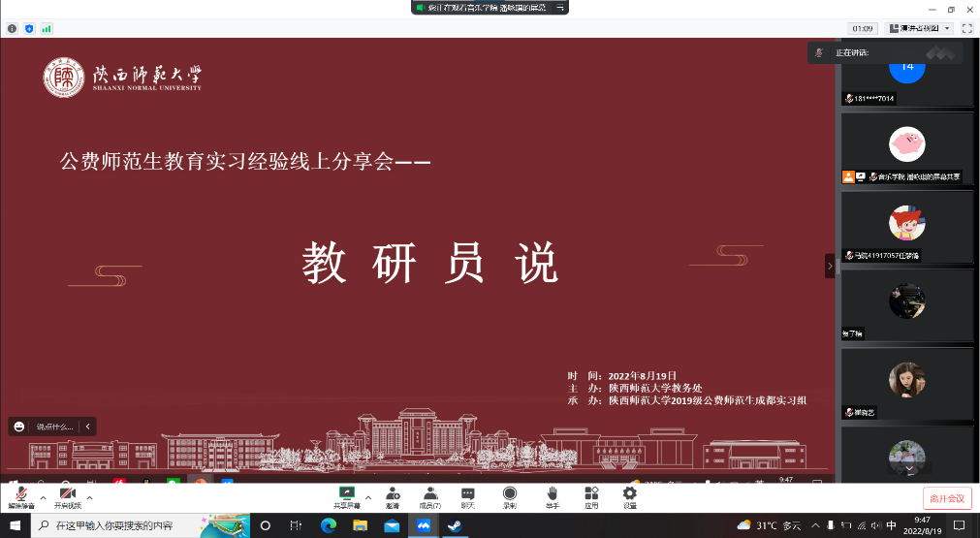Screen dimensions: 980x538
Task: Open the Mail app on taskbar
Action: pyautogui.click(x=392, y=525)
